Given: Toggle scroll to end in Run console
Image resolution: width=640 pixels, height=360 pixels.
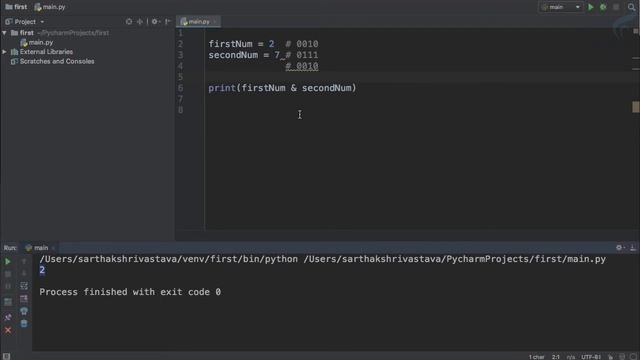Looking at the screenshot, I should 24,298.
